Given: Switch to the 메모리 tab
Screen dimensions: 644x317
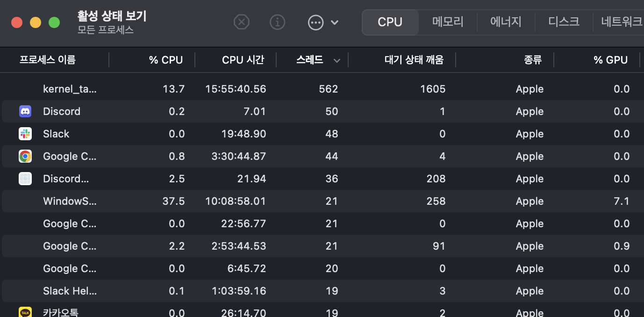Looking at the screenshot, I should point(448,22).
